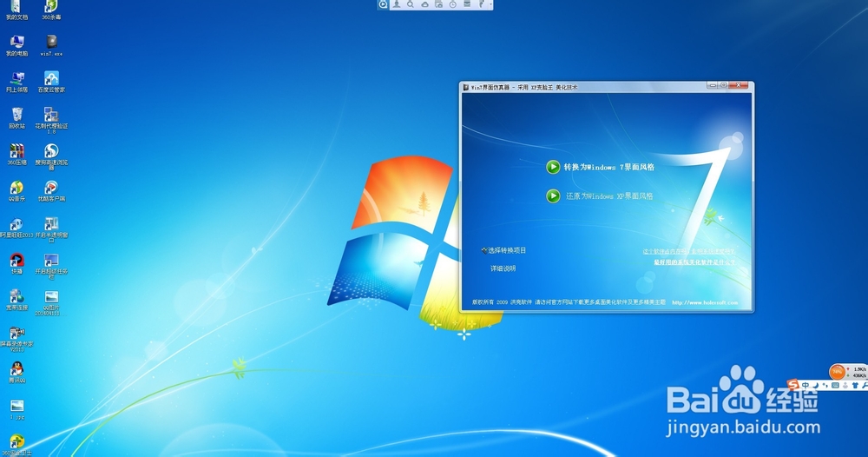
Task: Click the 转换为Windows 7界面风格 text label
Action: pos(609,167)
